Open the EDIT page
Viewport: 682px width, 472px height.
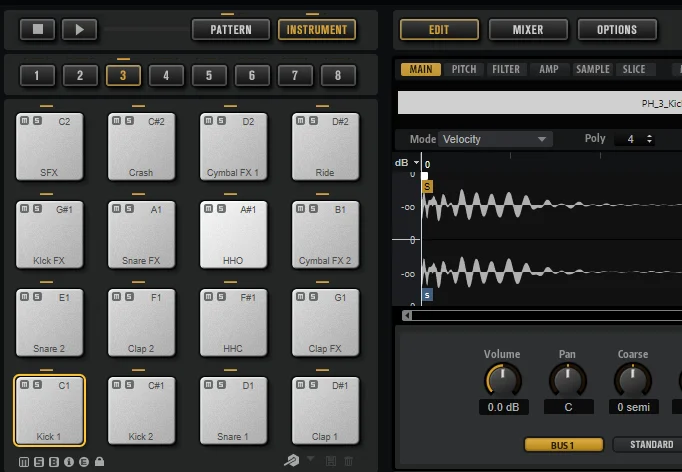439,30
